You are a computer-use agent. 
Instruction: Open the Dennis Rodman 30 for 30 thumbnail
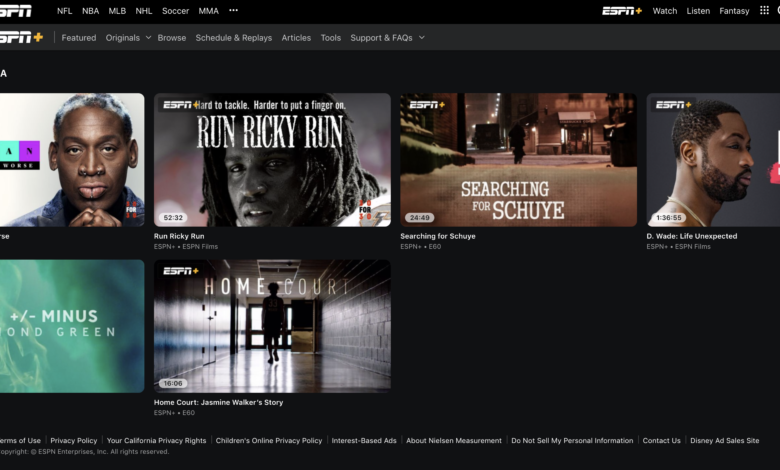click(x=72, y=160)
